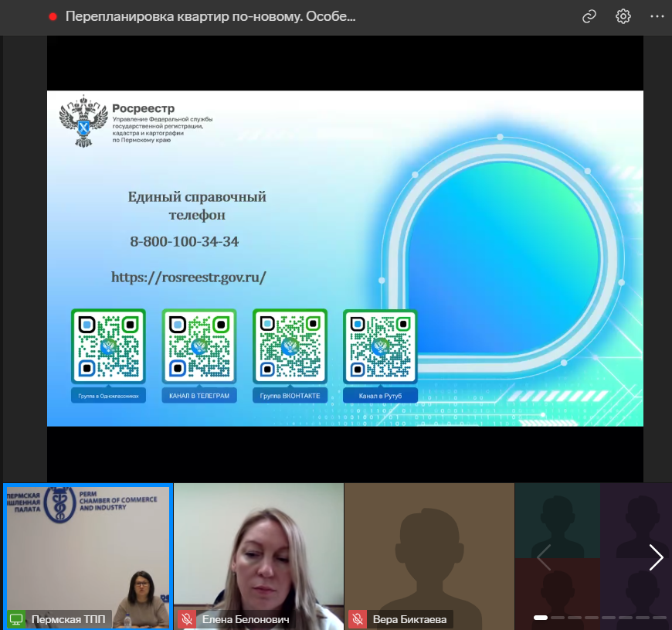
Task: Click the QR code above Канал в Рутуб
Action: pyautogui.click(x=380, y=346)
